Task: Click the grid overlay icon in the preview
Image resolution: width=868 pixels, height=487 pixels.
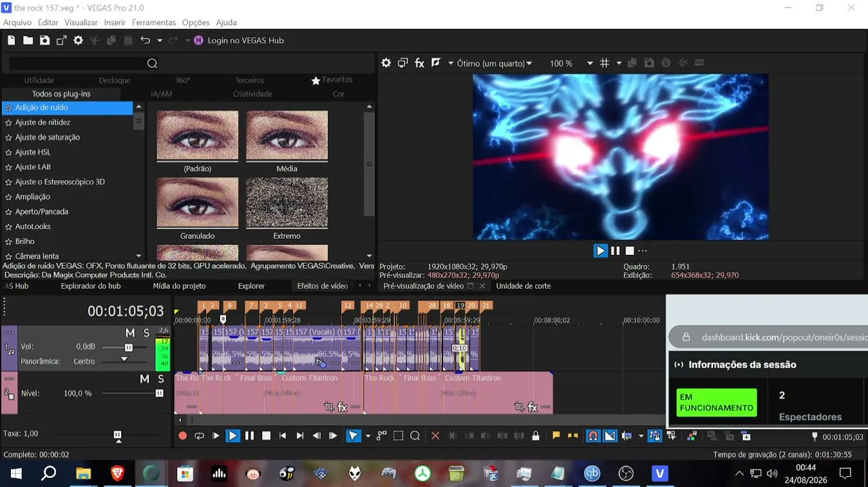Action: click(604, 63)
